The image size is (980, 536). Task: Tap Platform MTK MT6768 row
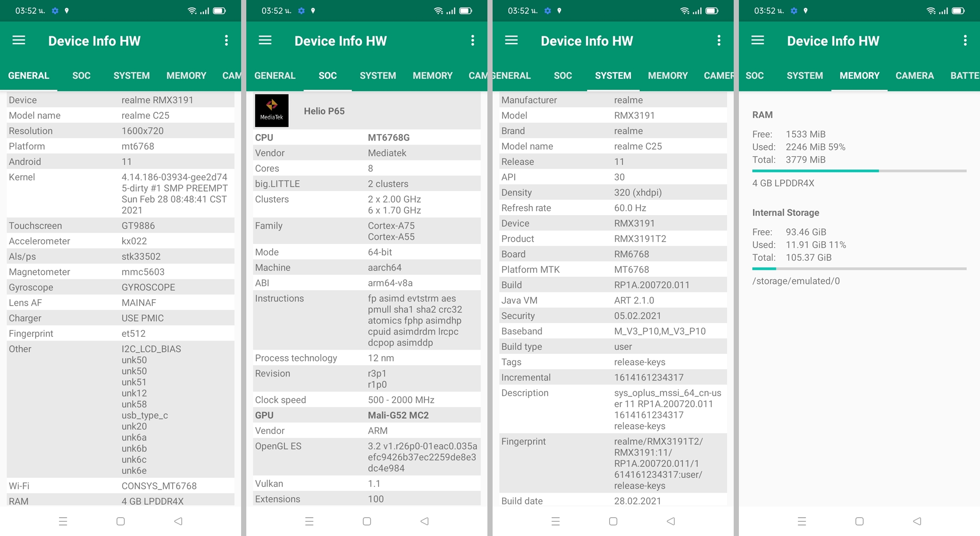(x=613, y=269)
